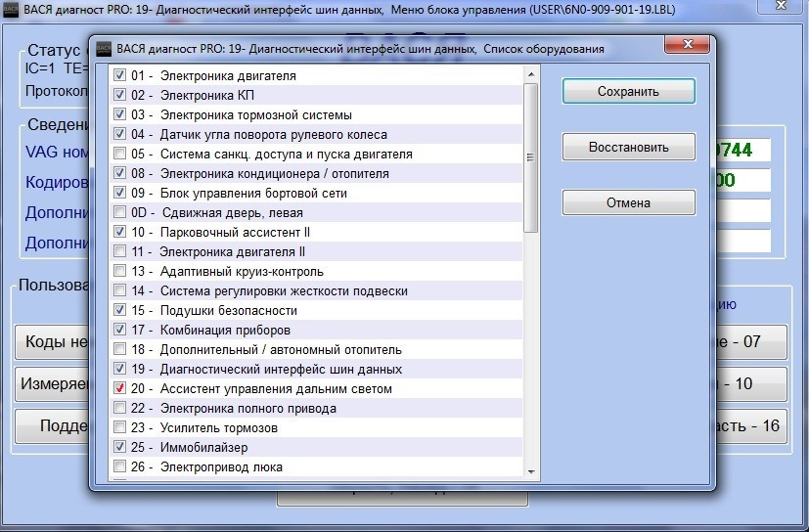Uncheck 15 Подушки безопасности checkbox
Image resolution: width=809 pixels, height=532 pixels.
pyautogui.click(x=119, y=311)
